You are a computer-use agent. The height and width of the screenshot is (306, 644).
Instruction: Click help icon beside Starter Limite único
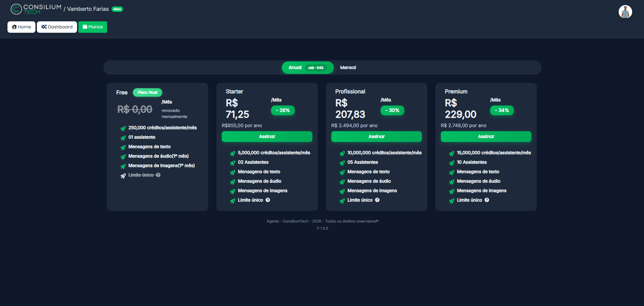click(x=268, y=200)
